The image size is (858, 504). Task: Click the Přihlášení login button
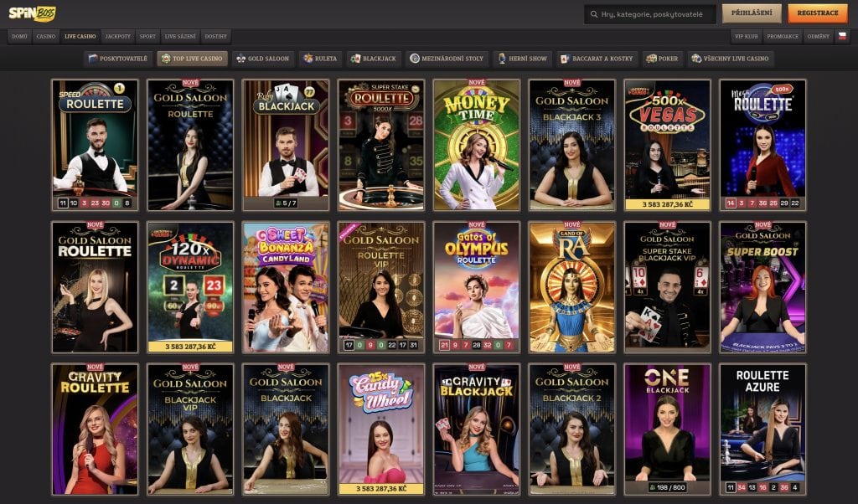pos(752,13)
